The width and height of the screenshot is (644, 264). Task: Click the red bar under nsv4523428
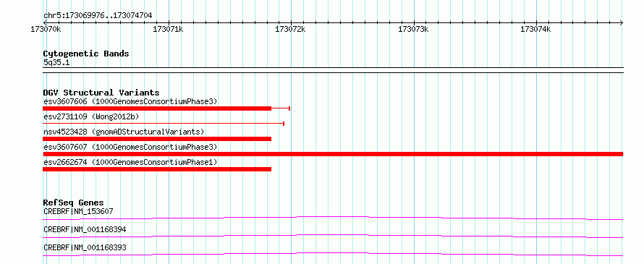pyautogui.click(x=157, y=139)
